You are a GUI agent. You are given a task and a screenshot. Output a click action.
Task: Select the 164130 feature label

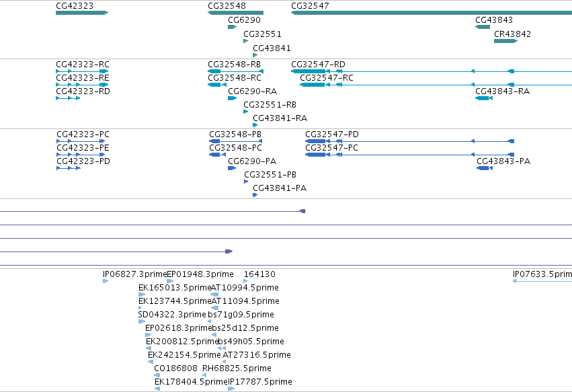(259, 274)
